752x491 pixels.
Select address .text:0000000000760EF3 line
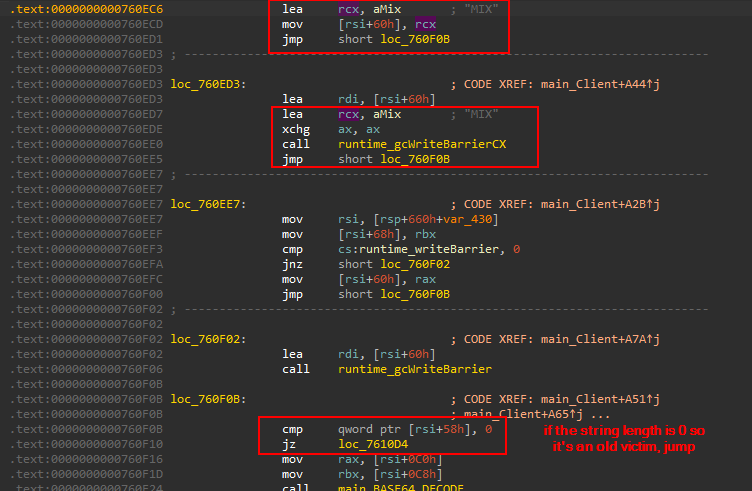(x=87, y=249)
